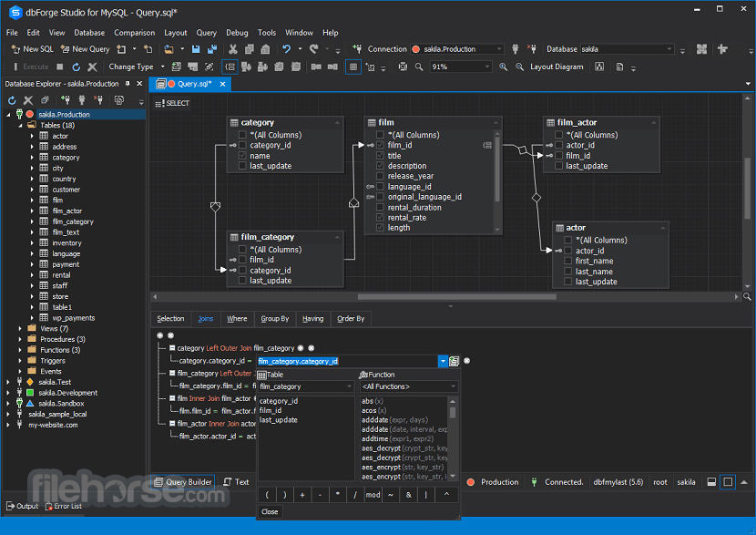The width and height of the screenshot is (756, 535).
Task: Check first_name checkbox in actor table
Action: pos(568,261)
